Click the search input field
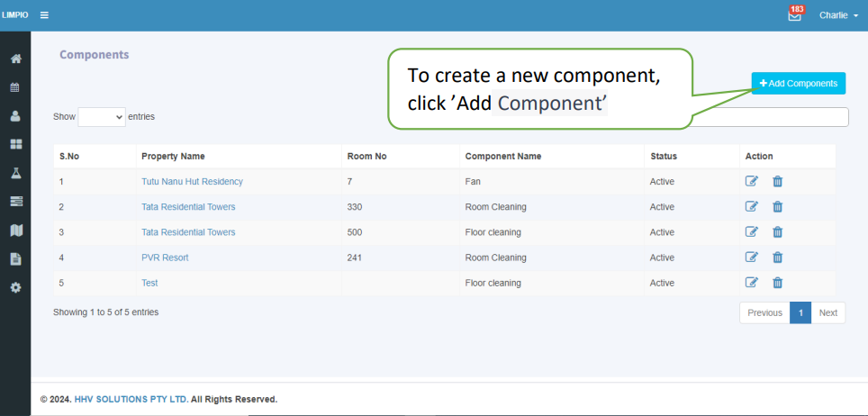The height and width of the screenshot is (416, 868). click(x=770, y=117)
